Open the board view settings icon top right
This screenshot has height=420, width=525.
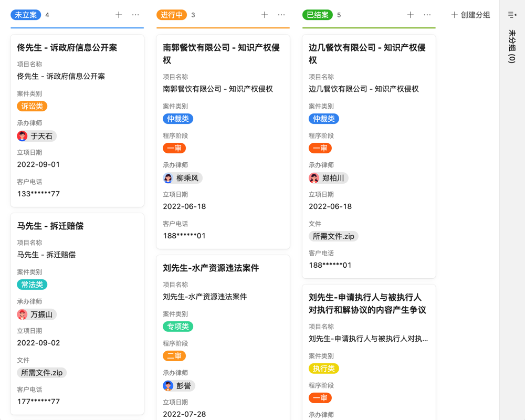(512, 15)
